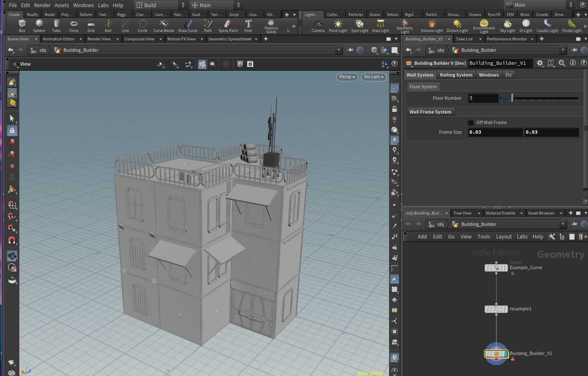Open parameter search magnifier icon
The height and width of the screenshot is (376, 588).
tap(562, 63)
